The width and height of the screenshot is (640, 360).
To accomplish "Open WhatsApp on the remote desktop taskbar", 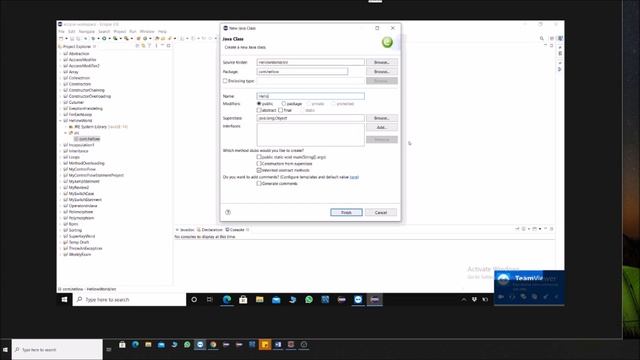I will coord(309,300).
